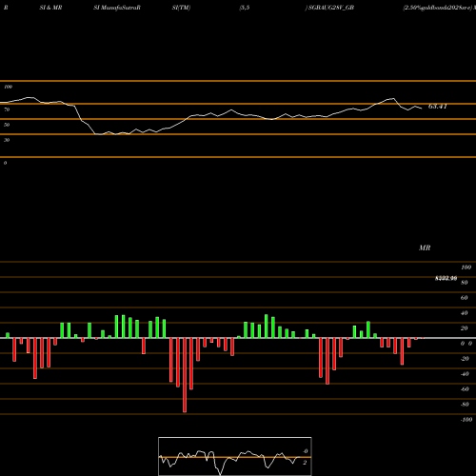The width and height of the screenshot is (476, 476).
Task: Click the -60 label on the MR axis
Action: (465, 389)
